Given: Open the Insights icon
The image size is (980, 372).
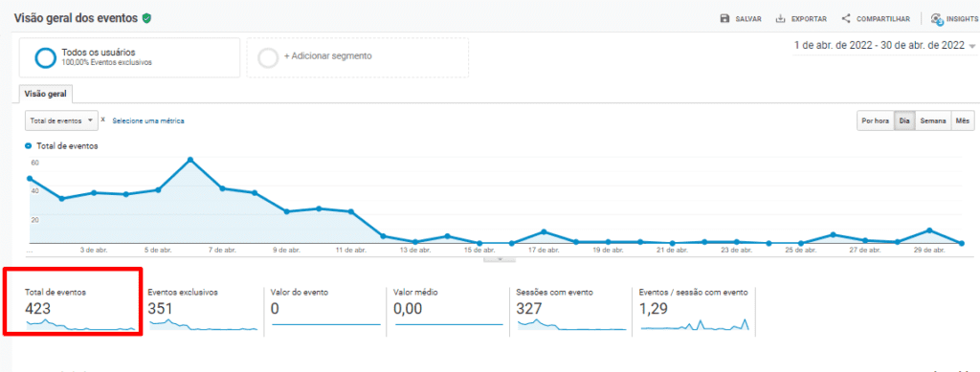Looking at the screenshot, I should pos(936,19).
